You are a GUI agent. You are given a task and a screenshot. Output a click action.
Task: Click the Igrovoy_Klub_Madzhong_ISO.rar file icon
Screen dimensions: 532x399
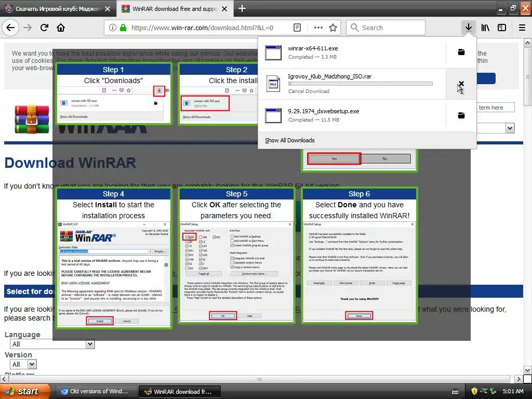pyautogui.click(x=273, y=84)
